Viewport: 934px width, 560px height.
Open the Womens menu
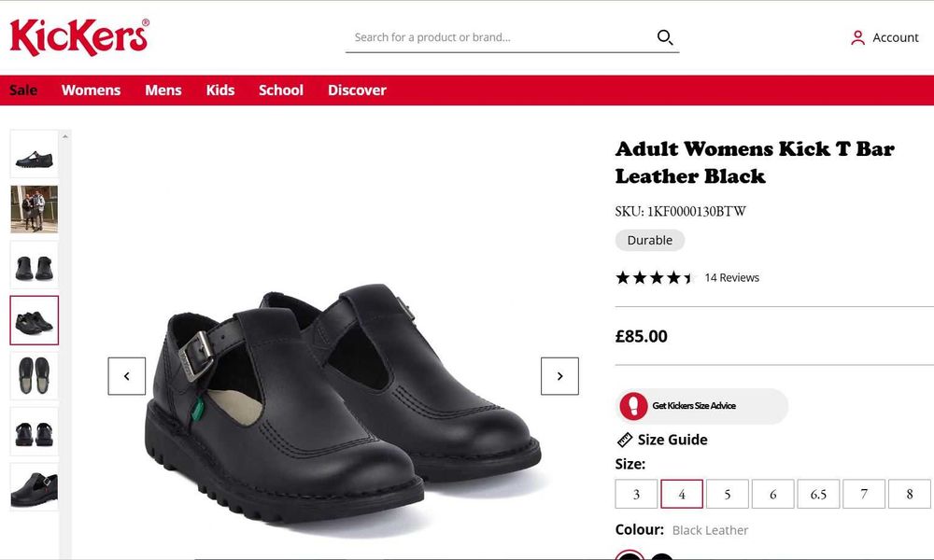tap(91, 91)
